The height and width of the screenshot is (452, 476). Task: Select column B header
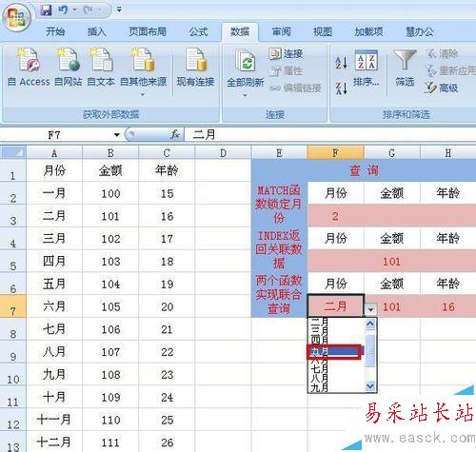click(110, 152)
